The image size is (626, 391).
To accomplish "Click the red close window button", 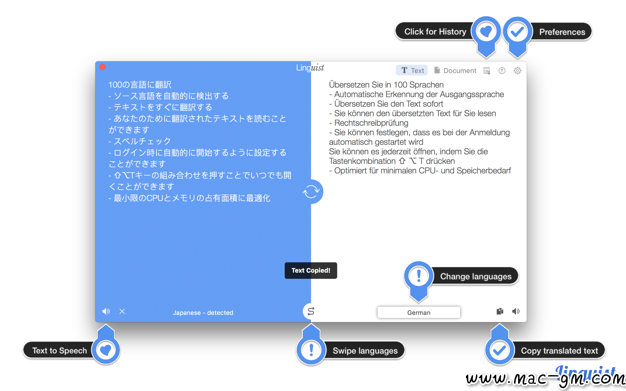I will pyautogui.click(x=103, y=67).
